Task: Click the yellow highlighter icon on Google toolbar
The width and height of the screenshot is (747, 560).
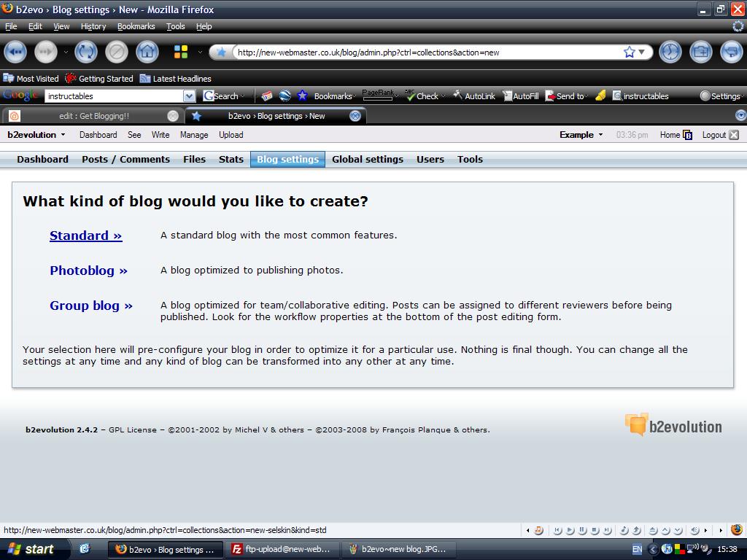Action: coord(601,96)
